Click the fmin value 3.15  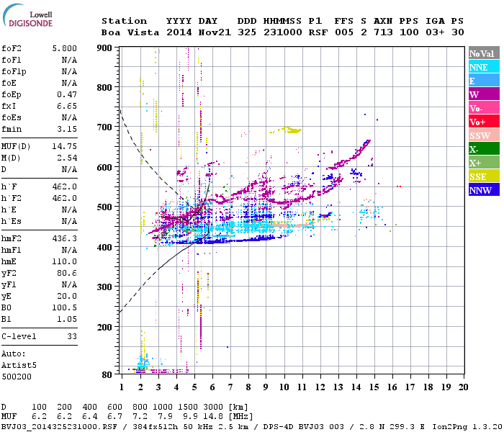[67, 129]
